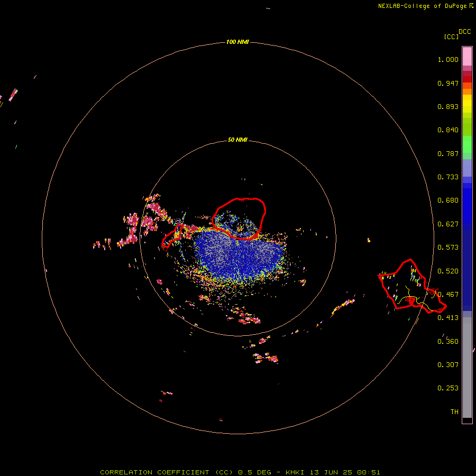This screenshot has height=476, width=476.
Task: Click the 0.627 color scale value
Action: coord(448,224)
